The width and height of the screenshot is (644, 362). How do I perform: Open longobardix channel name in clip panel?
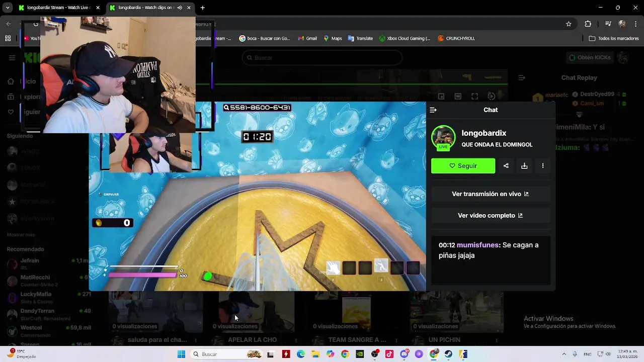click(484, 133)
